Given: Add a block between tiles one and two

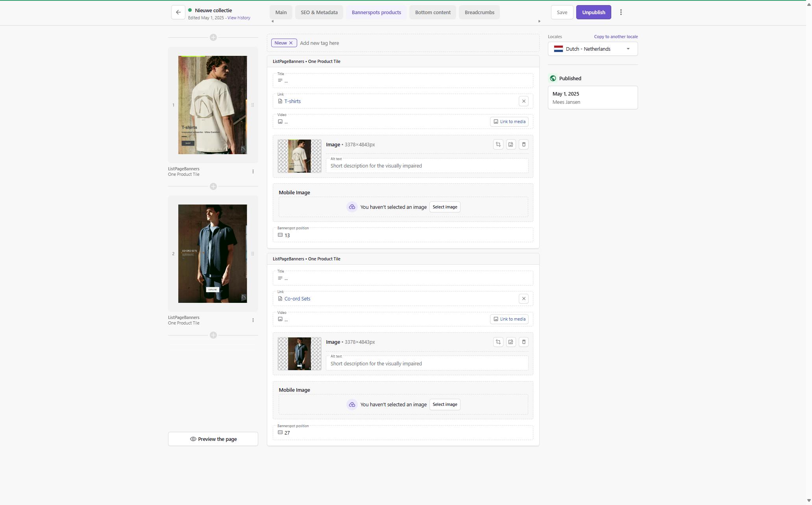Looking at the screenshot, I should pos(213,186).
